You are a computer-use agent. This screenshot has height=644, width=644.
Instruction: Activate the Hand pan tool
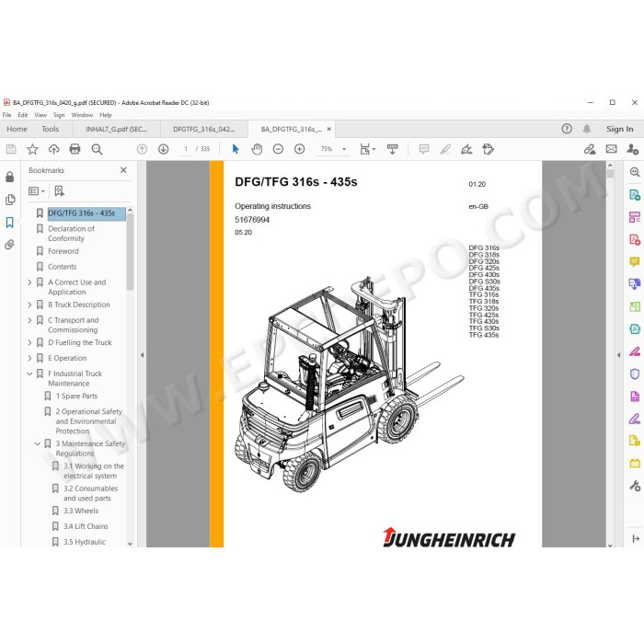pos(257,149)
